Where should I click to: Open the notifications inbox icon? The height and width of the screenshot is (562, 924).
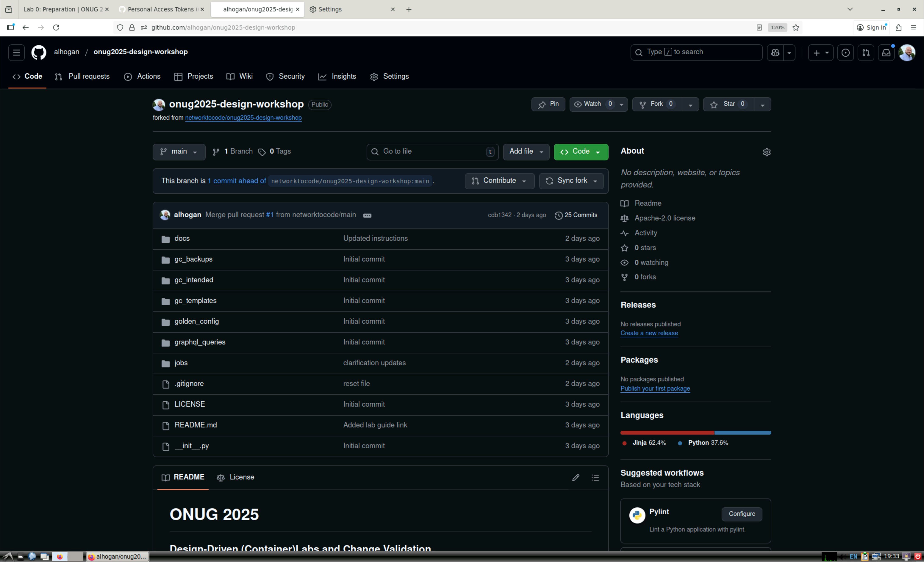[x=886, y=53]
